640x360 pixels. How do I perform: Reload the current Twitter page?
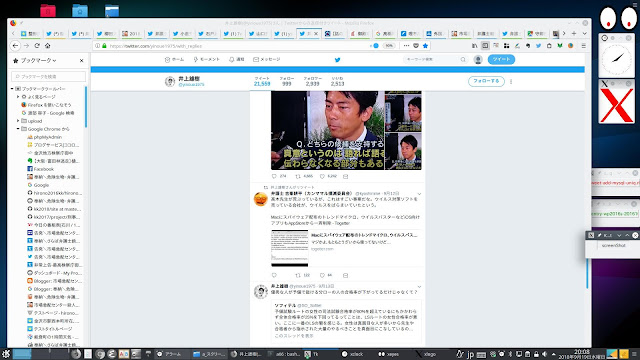pos(37,46)
